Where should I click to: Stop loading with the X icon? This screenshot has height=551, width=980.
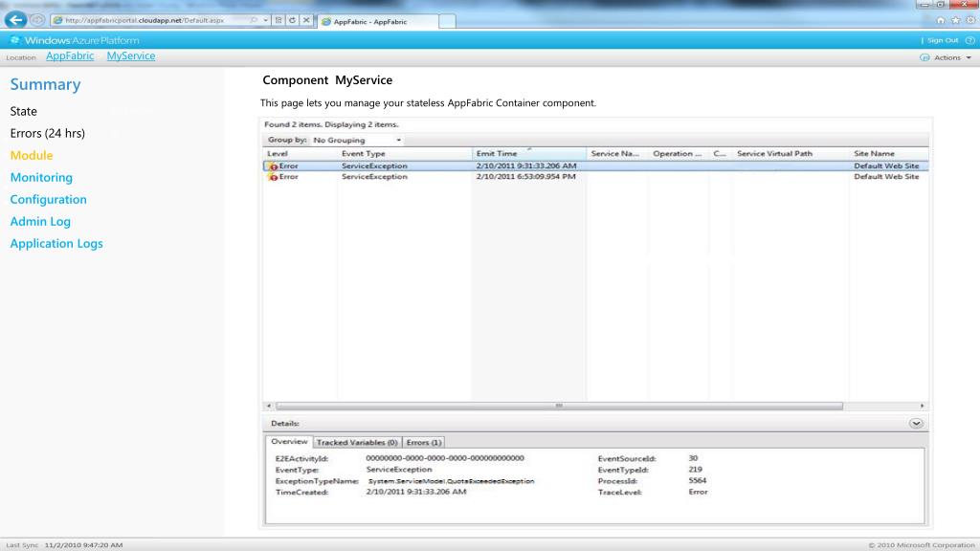coord(306,20)
